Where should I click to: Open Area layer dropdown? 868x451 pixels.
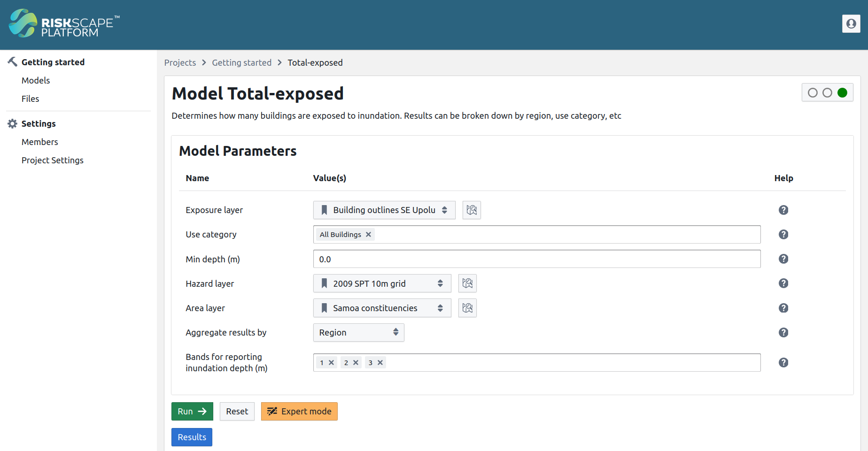click(382, 308)
